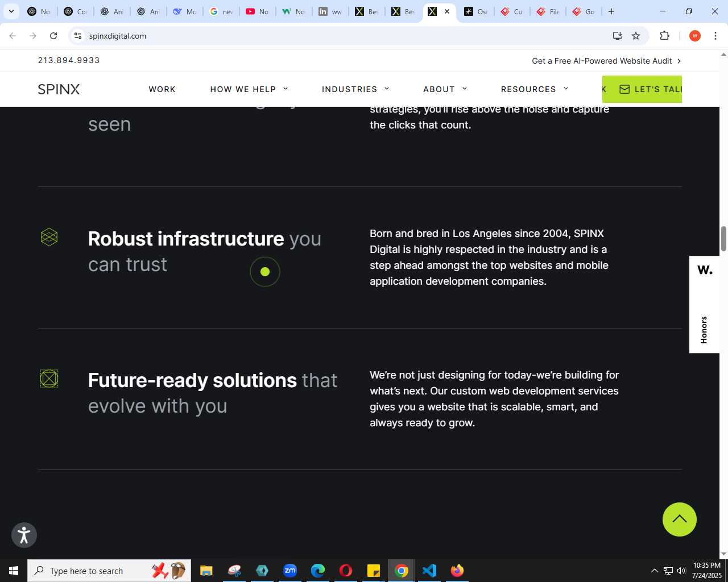The image size is (728, 582).
Task: Open Sticky Notes from the taskbar
Action: [374, 571]
